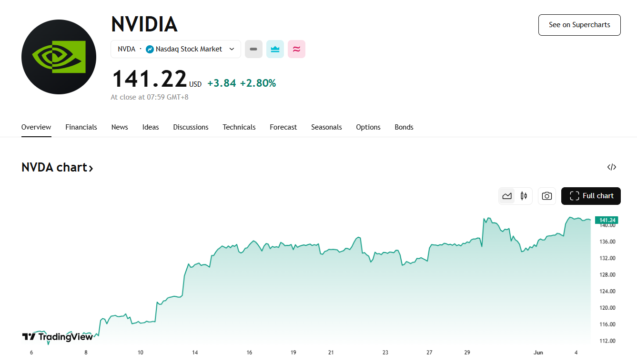Click the 141.24 price label on axis
The width and height of the screenshot is (637, 364).
607,220
